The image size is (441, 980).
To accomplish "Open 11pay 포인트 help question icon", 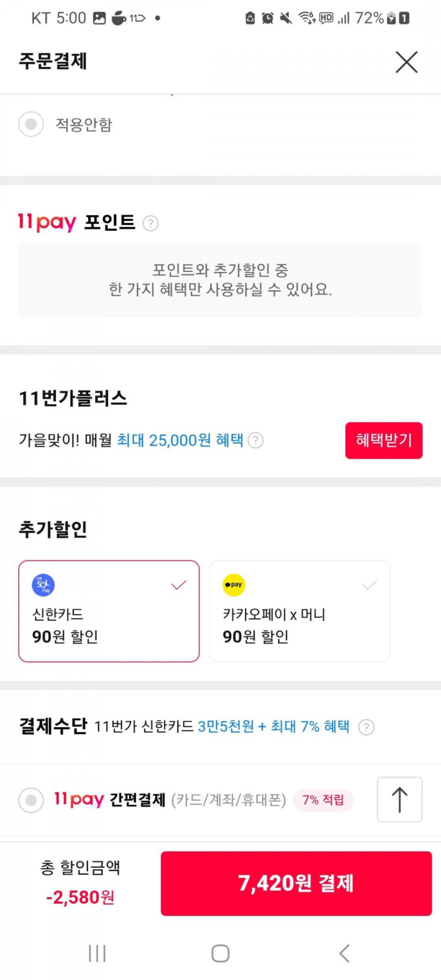I will pos(151,223).
